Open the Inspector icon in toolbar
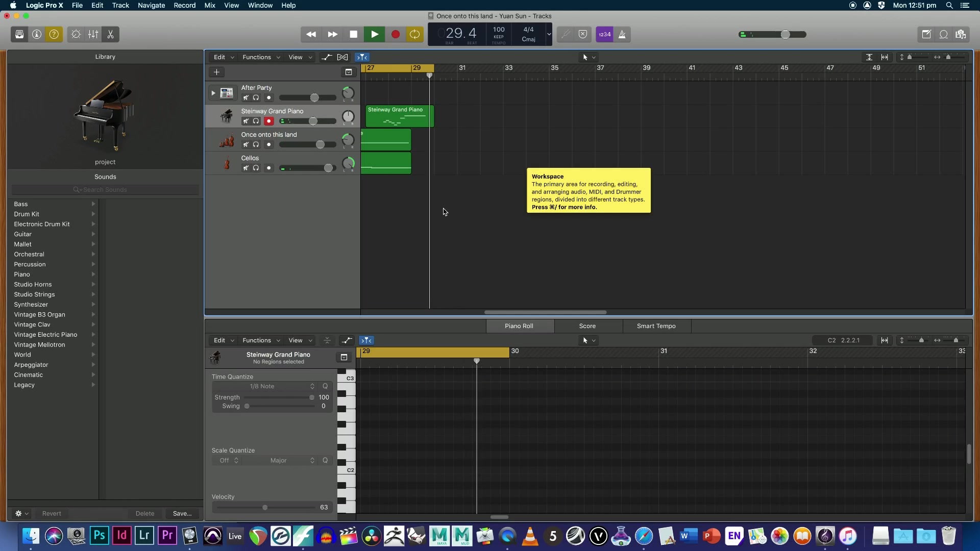 36,34
